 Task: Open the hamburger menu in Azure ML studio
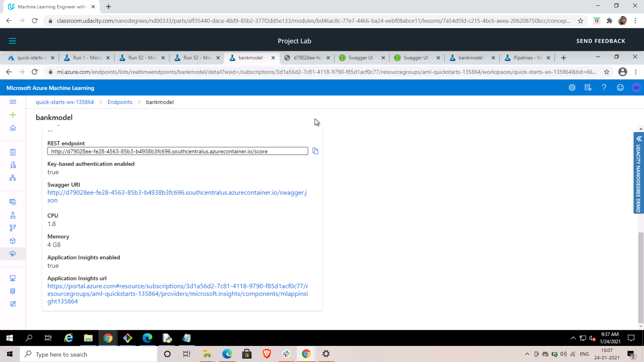(13, 102)
